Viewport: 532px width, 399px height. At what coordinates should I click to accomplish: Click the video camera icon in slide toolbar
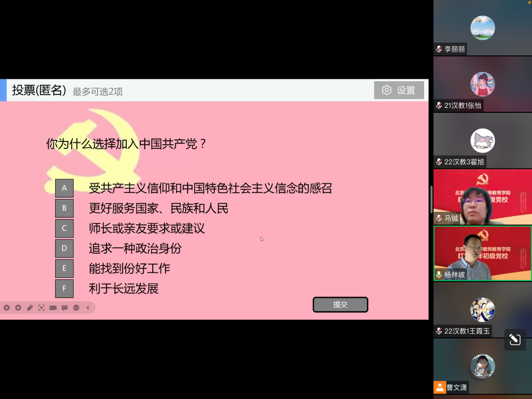pos(53,308)
